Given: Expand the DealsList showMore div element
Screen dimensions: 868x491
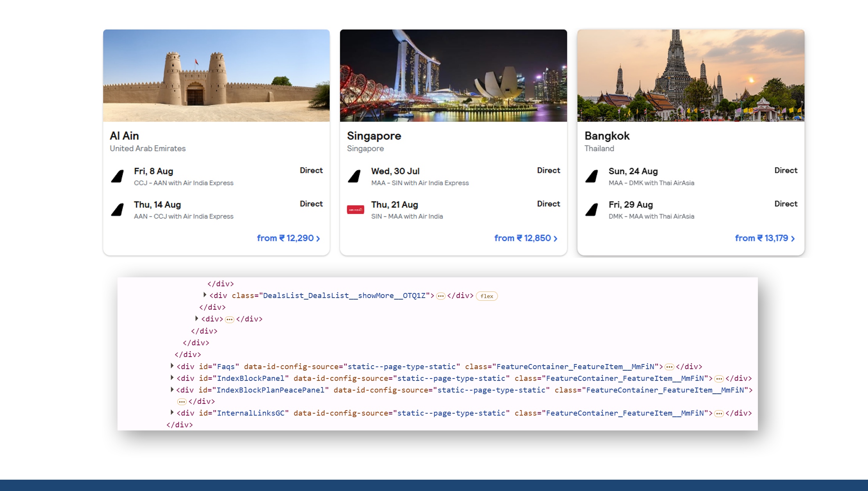Looking at the screenshot, I should click(x=205, y=295).
